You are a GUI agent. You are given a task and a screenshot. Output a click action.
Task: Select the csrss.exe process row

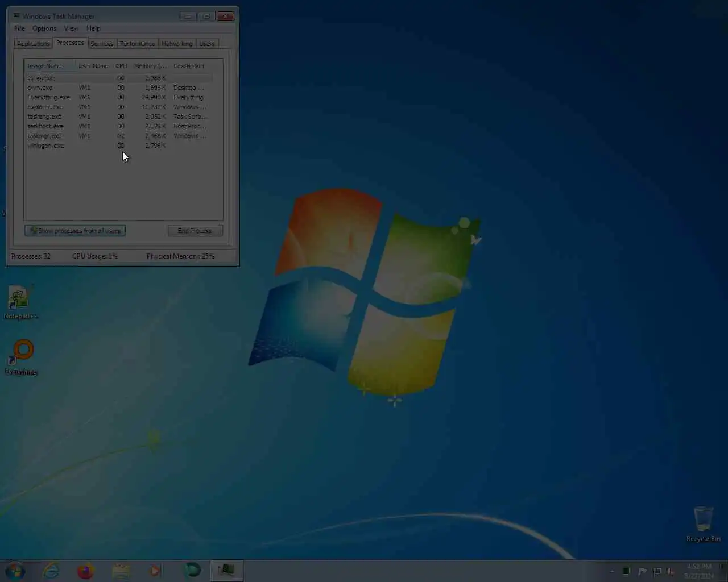pos(119,78)
